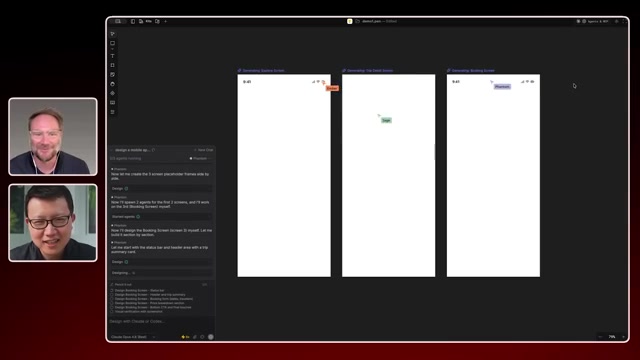Open the zoom percentage dropdown
The width and height of the screenshot is (640, 360).
[x=612, y=337]
